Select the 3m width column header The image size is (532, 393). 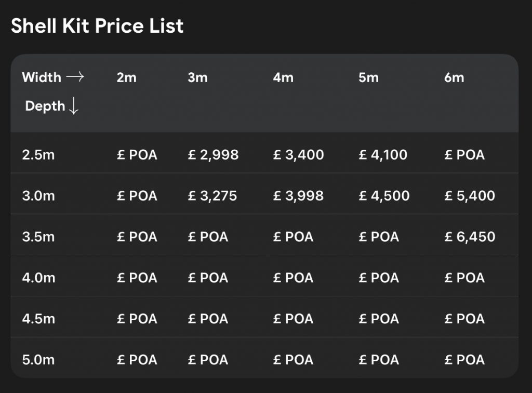click(x=197, y=77)
